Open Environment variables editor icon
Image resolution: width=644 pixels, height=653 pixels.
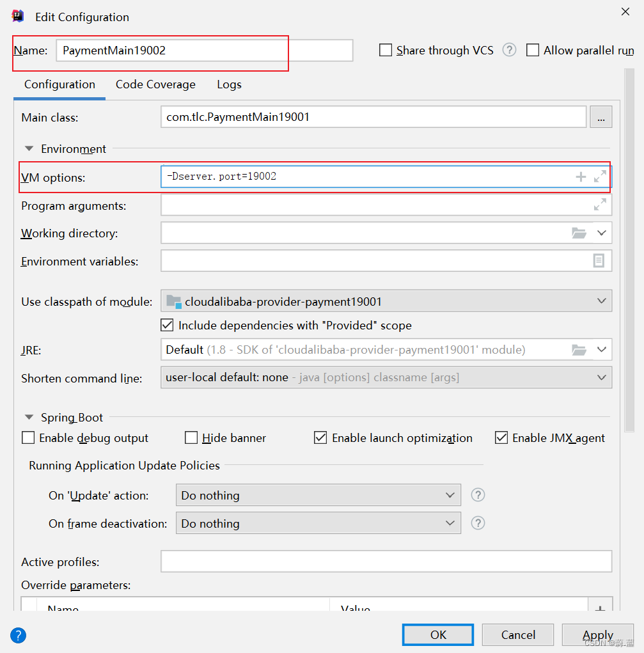[x=599, y=261]
